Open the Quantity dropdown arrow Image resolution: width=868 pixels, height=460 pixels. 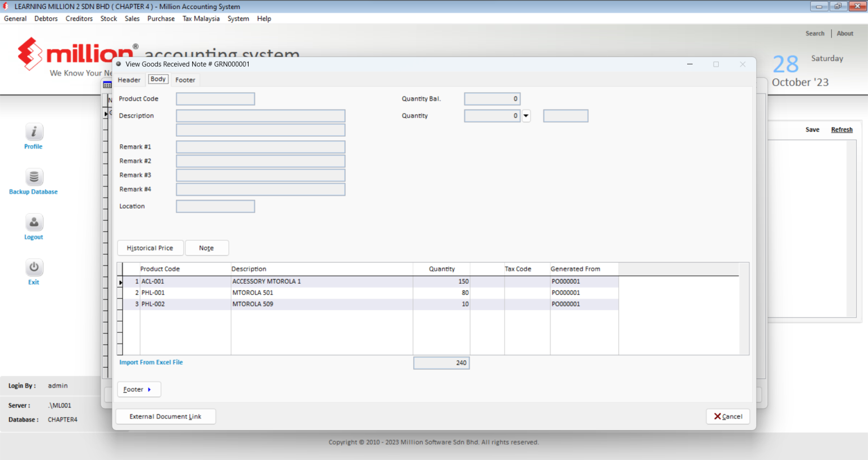pyautogui.click(x=526, y=115)
